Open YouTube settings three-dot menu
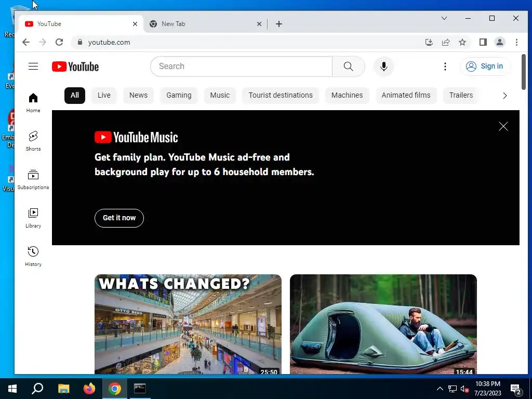The image size is (532, 399). [x=445, y=66]
